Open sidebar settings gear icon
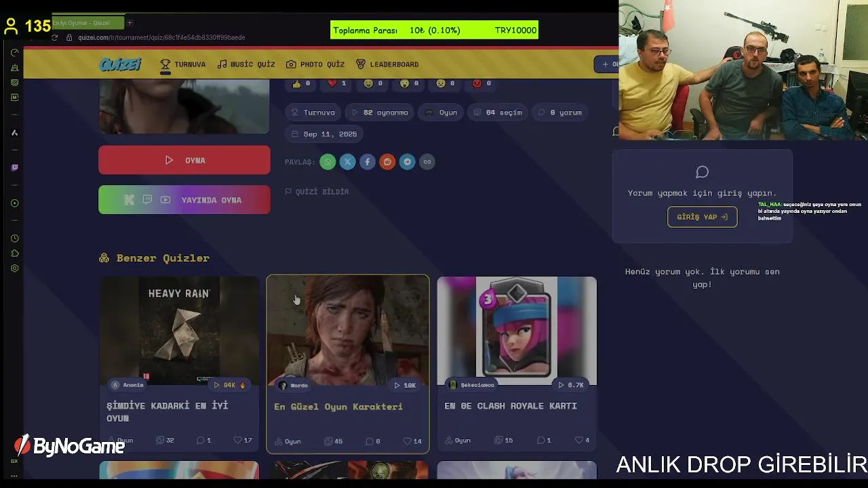The image size is (868, 488). 14,268
